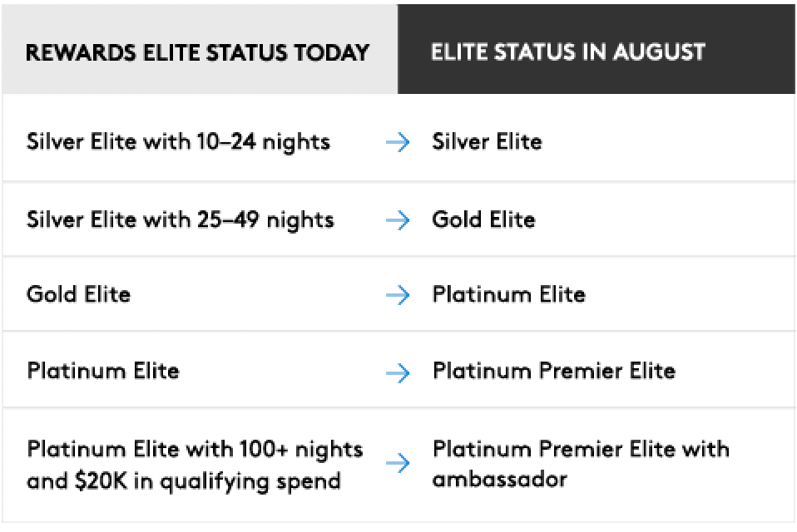Click the Silver Elite with 25–49 nights entry
The image size is (797, 532).
(x=180, y=220)
